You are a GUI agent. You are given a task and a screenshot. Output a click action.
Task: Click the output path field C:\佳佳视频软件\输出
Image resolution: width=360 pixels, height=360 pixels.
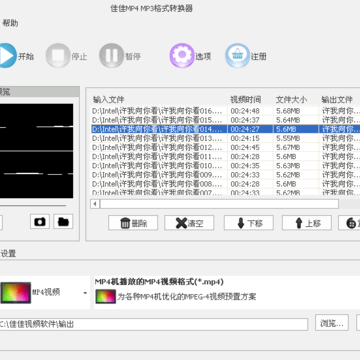pos(154,324)
